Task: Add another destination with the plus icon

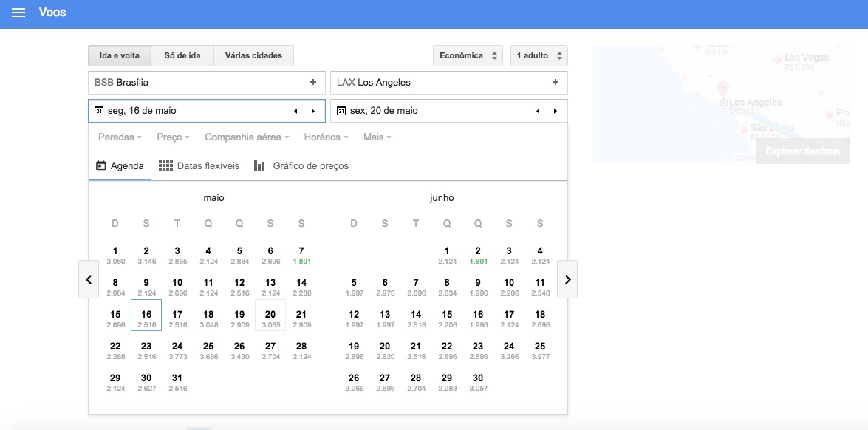Action: (555, 82)
